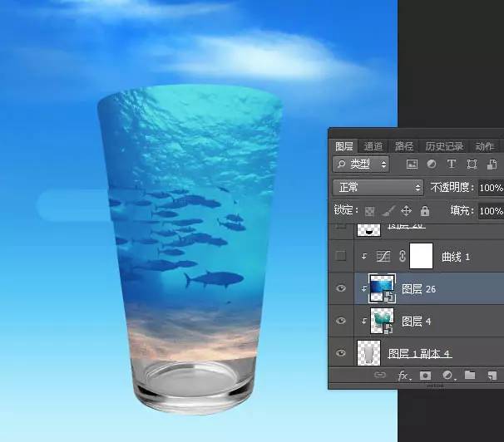Create a new group folder icon

click(x=470, y=376)
